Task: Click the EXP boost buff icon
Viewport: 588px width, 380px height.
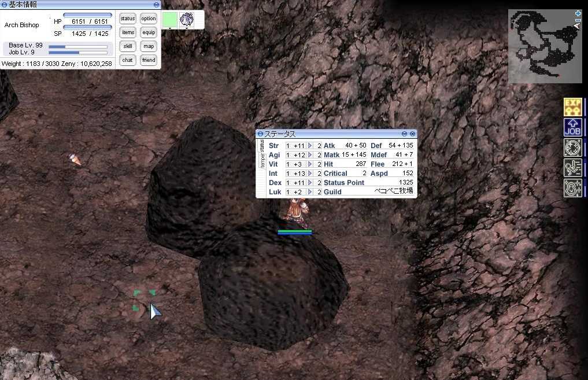Action: click(572, 107)
